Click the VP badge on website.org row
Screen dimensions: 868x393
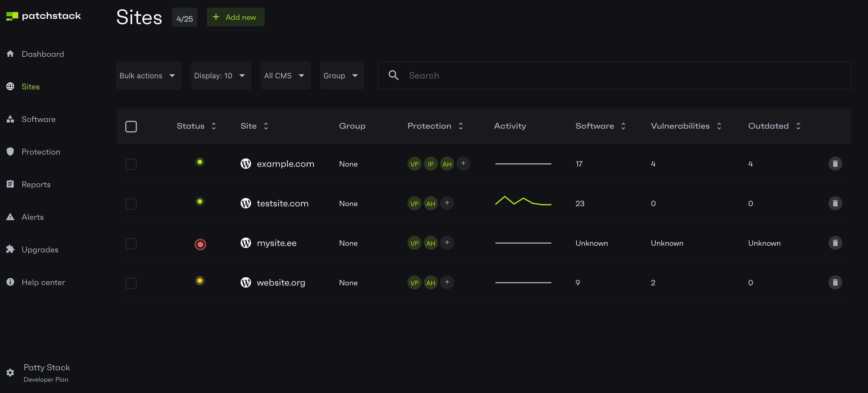click(x=414, y=283)
